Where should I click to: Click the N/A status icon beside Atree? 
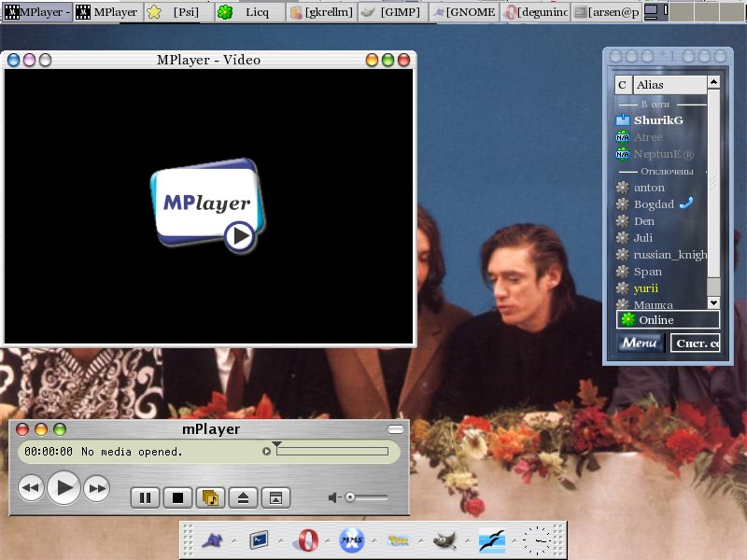pyautogui.click(x=623, y=137)
